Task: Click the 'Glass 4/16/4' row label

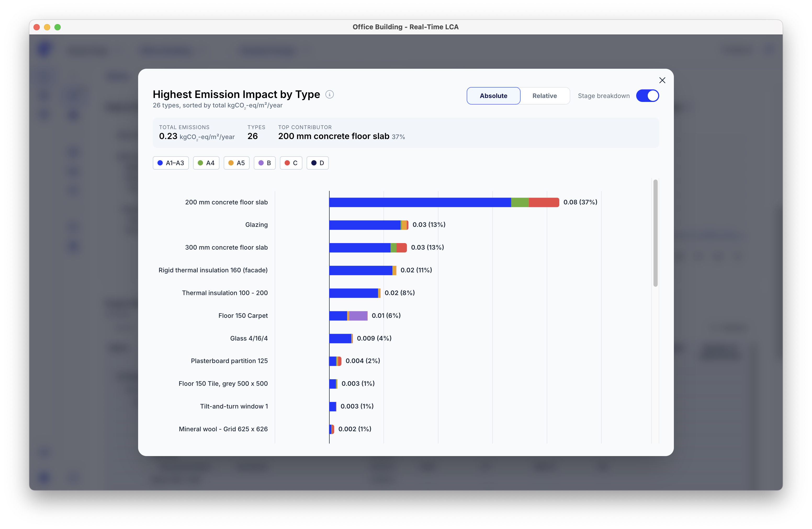Action: coord(249,338)
